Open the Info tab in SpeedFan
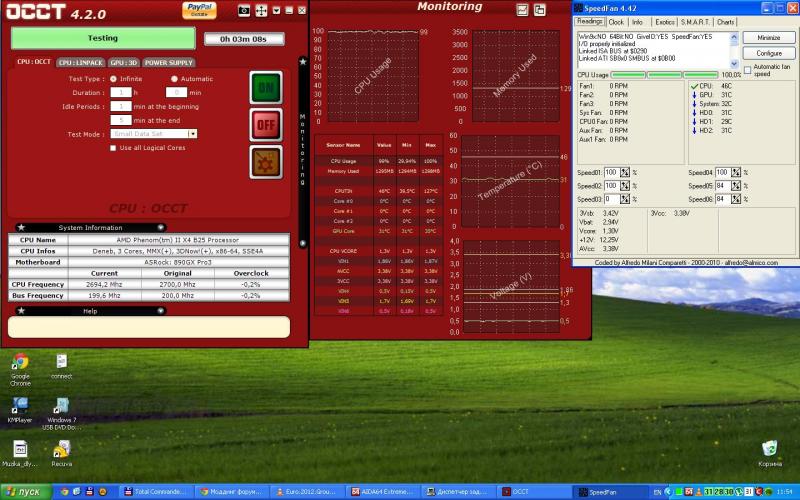 (637, 22)
